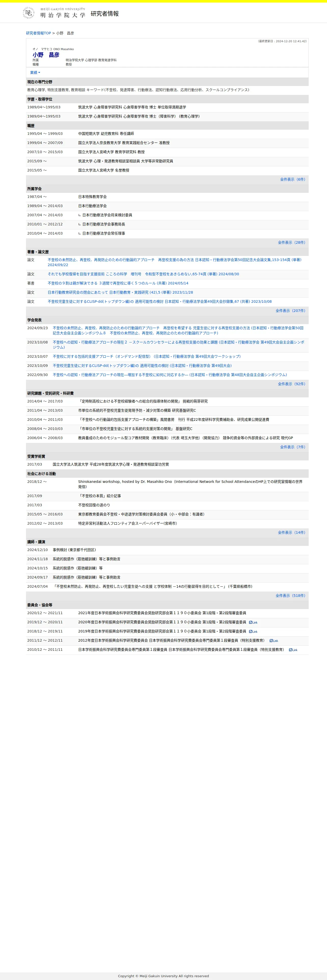Image resolution: width=327 pixels, height=980 pixels.
Task: Open the Link icon for 2019/12 ～ 2020/11 committee
Action: [253, 622]
